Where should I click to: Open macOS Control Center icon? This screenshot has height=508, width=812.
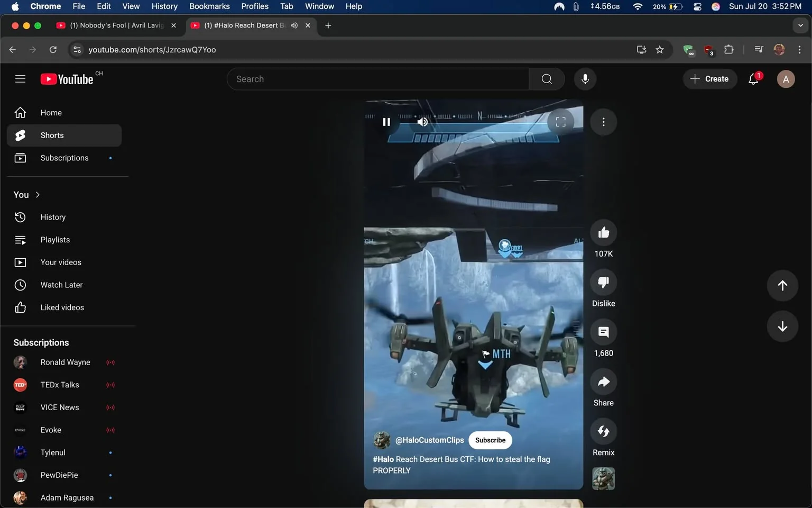697,6
